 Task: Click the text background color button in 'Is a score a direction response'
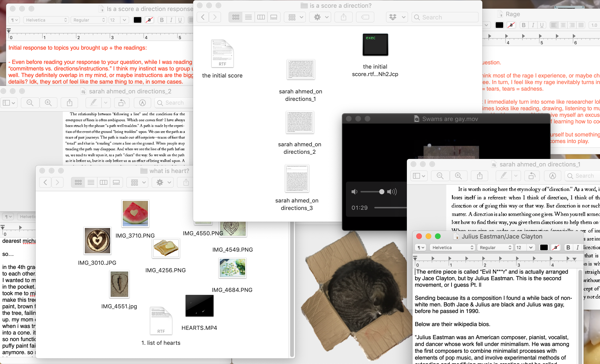[x=149, y=20]
